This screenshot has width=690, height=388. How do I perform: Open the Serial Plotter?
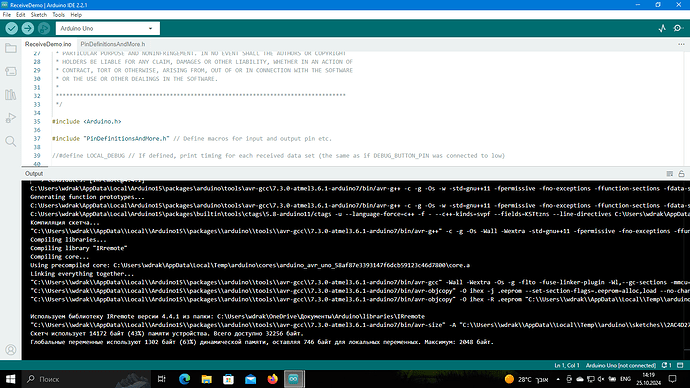pyautogui.click(x=662, y=28)
